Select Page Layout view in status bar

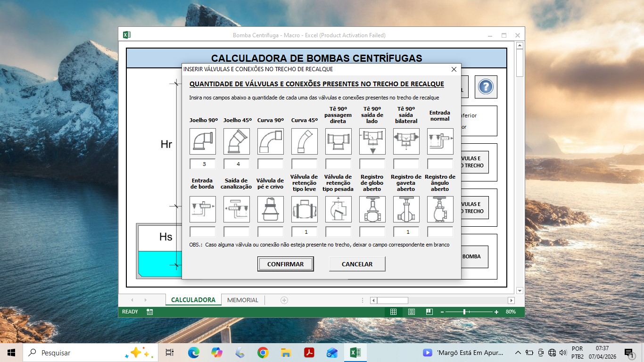coord(411,312)
